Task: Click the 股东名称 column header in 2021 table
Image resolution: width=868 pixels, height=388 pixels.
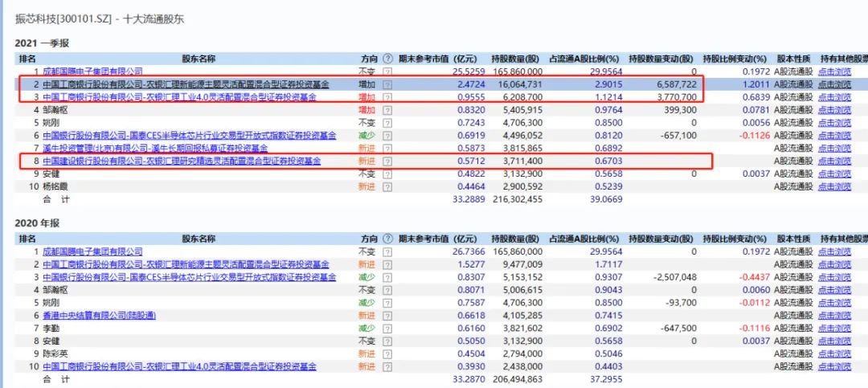Action: click(199, 59)
